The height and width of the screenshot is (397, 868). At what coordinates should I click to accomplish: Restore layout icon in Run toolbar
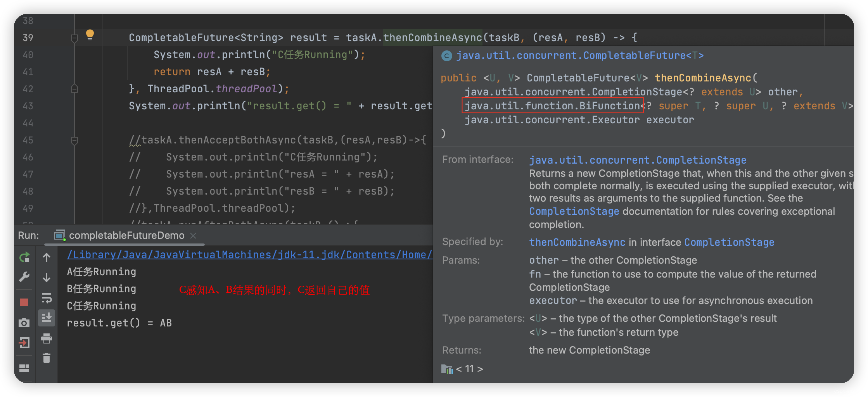click(24, 368)
